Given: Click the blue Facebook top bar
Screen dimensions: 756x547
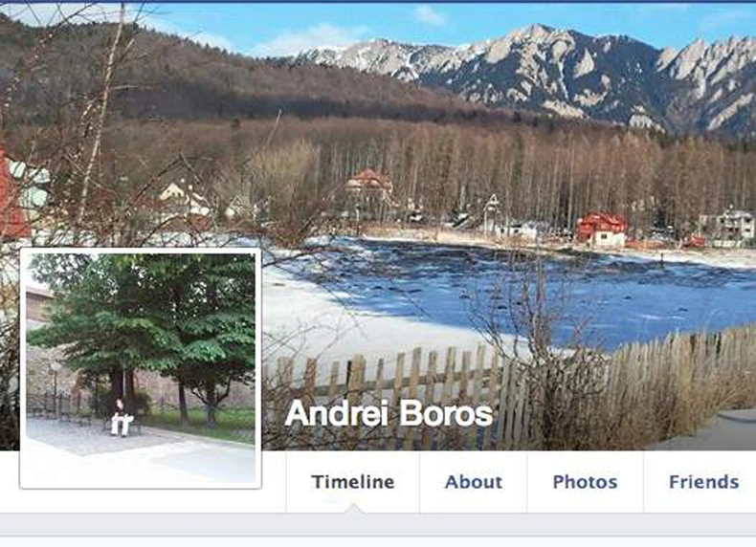Looking at the screenshot, I should click(x=378, y=2).
